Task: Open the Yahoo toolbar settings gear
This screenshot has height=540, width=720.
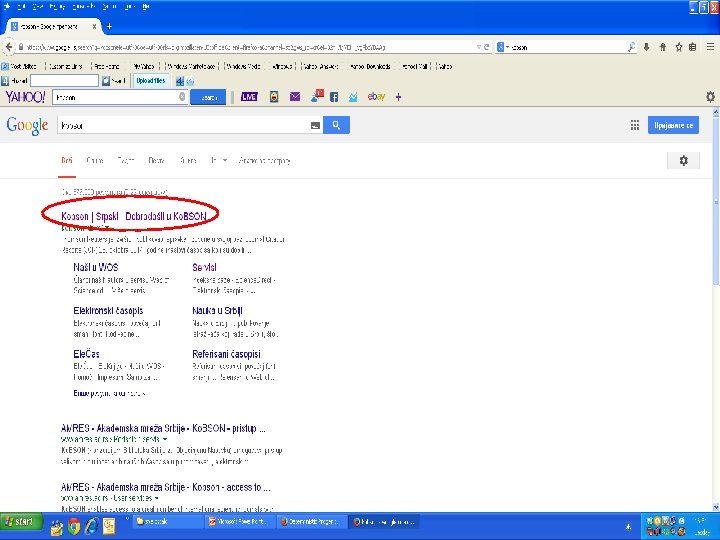Action: pyautogui.click(x=710, y=97)
